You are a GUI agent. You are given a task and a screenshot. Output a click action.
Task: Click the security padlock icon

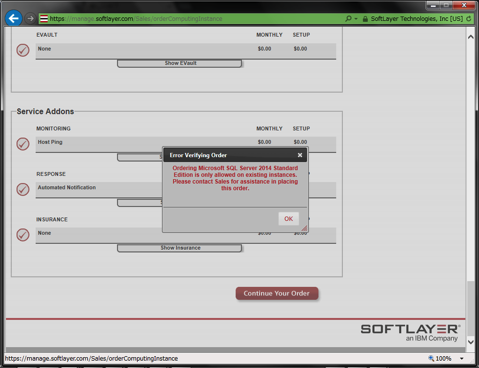365,19
